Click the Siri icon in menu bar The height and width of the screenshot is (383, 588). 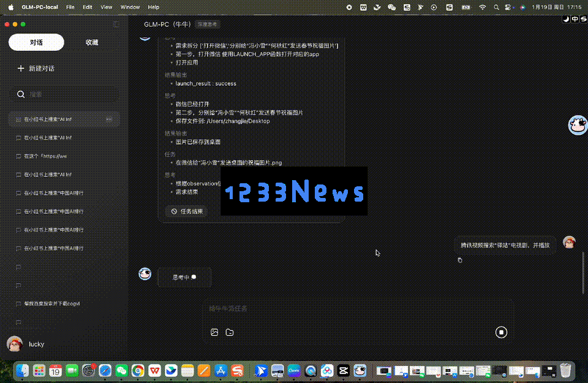(x=522, y=7)
